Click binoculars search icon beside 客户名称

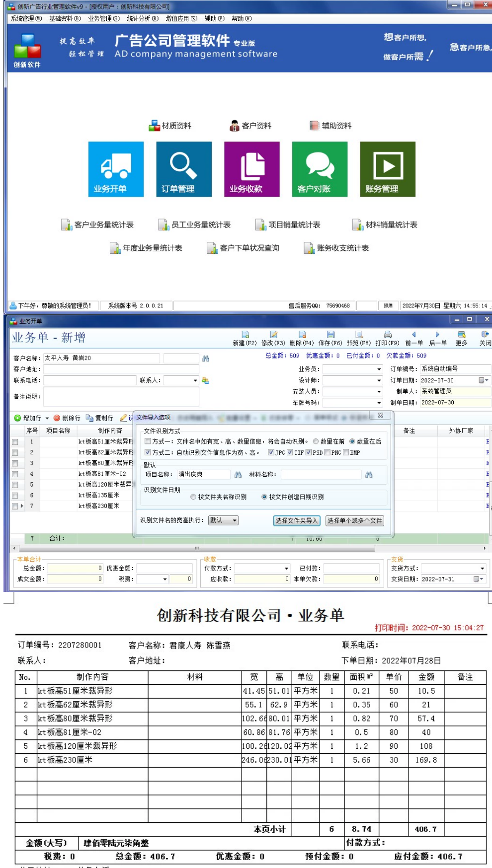pyautogui.click(x=206, y=358)
